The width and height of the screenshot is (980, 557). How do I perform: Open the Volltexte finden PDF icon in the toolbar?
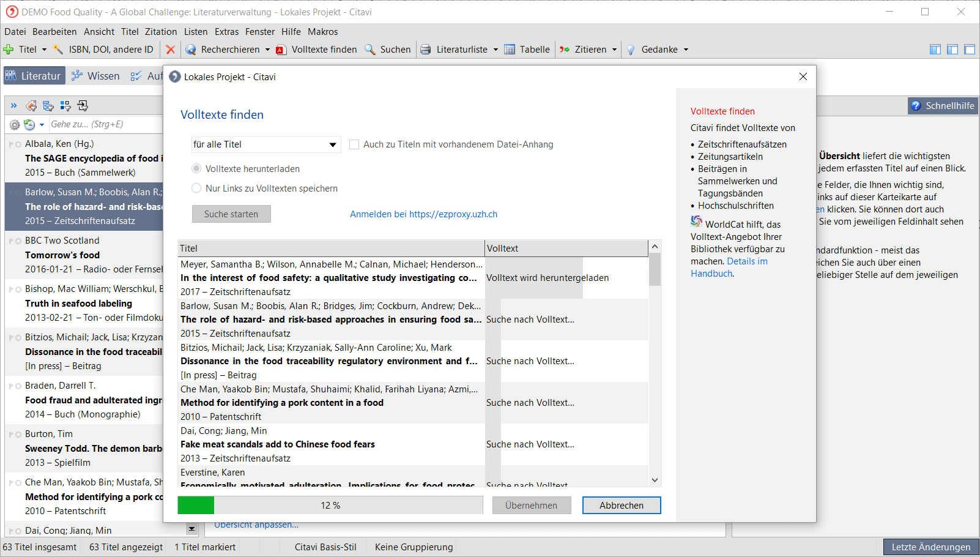281,50
